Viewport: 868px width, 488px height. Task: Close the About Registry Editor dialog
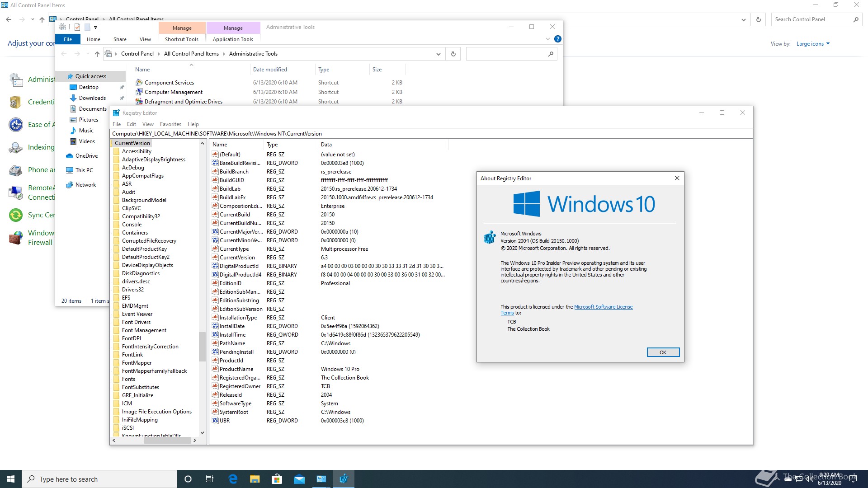pyautogui.click(x=677, y=178)
